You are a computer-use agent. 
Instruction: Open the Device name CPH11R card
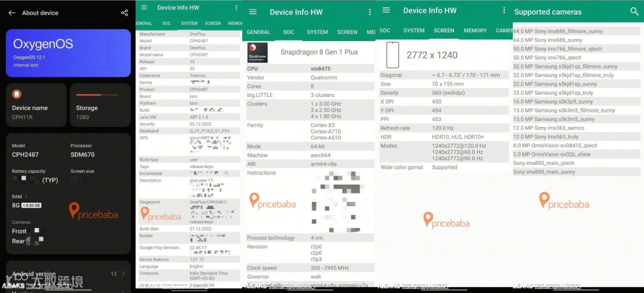pos(36,105)
